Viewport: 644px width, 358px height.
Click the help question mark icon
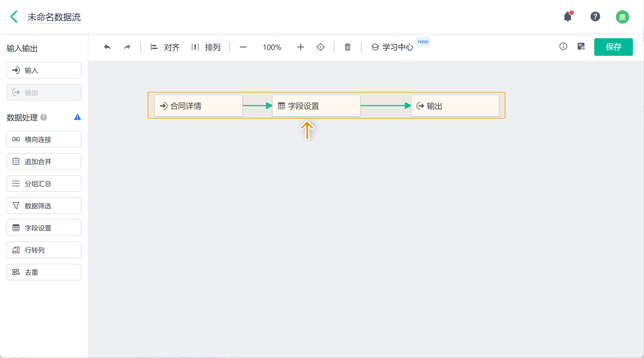pos(595,17)
